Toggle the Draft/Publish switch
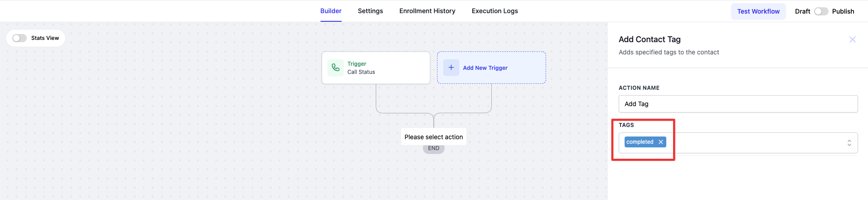Image resolution: width=868 pixels, height=200 pixels. pos(821,11)
